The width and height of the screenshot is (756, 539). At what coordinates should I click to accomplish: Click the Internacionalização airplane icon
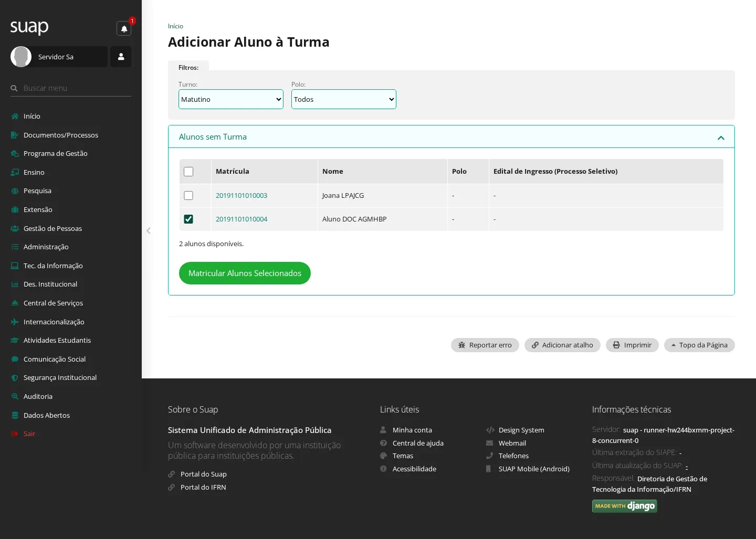pyautogui.click(x=15, y=322)
